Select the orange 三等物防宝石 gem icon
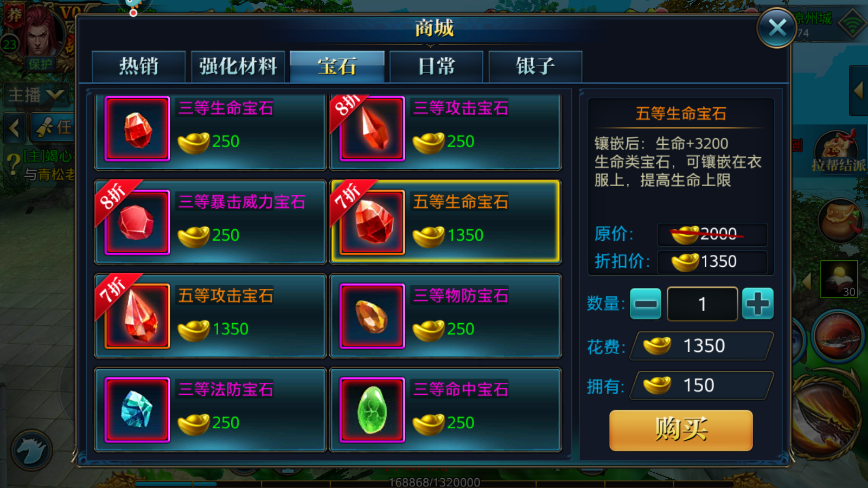868x488 pixels. [372, 316]
